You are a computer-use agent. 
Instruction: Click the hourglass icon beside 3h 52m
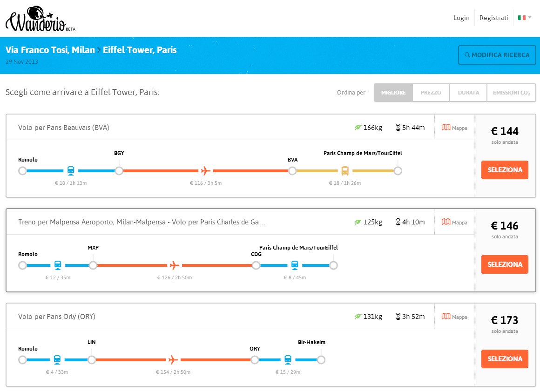tap(398, 316)
